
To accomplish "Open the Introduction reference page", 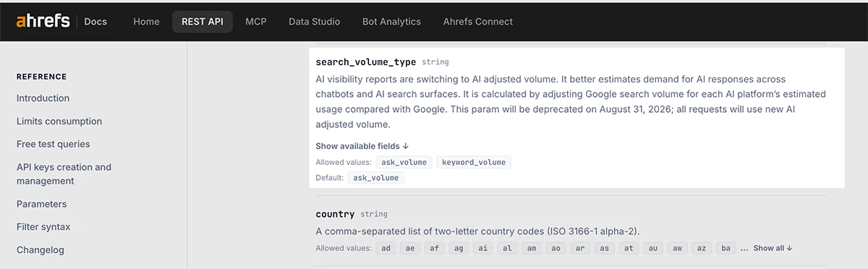I will click(43, 98).
